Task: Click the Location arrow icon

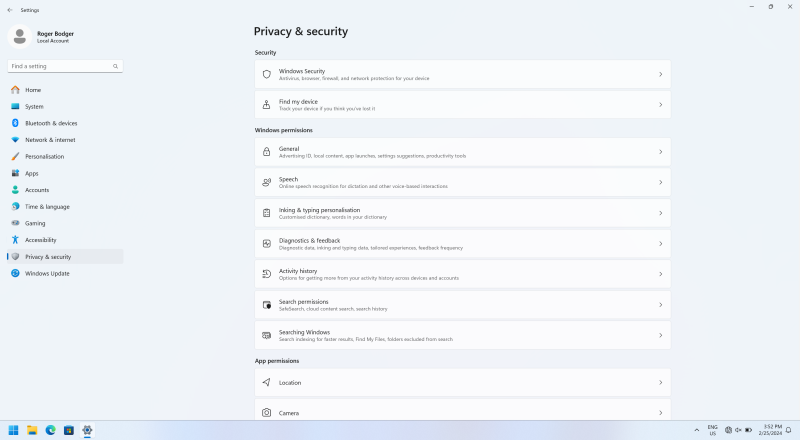Action: pos(266,382)
